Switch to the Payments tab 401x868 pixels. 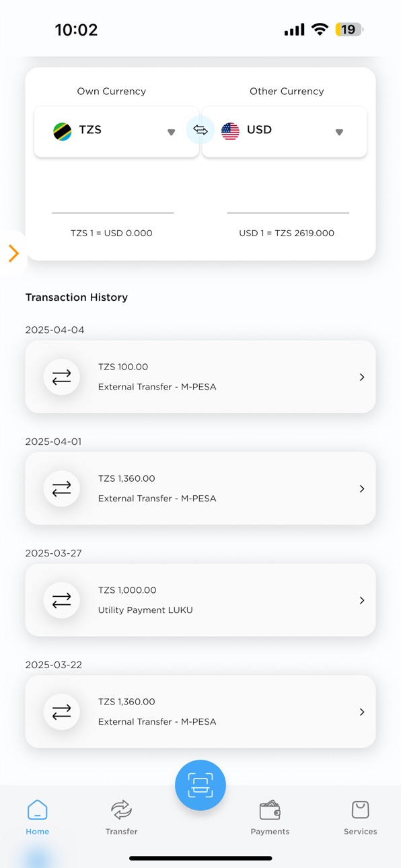coord(270,817)
